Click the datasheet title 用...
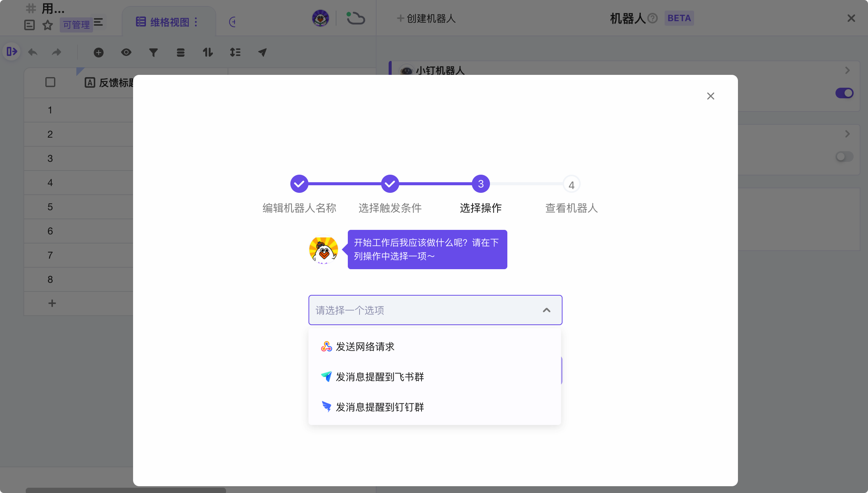Viewport: 868px width, 493px height. (x=53, y=8)
